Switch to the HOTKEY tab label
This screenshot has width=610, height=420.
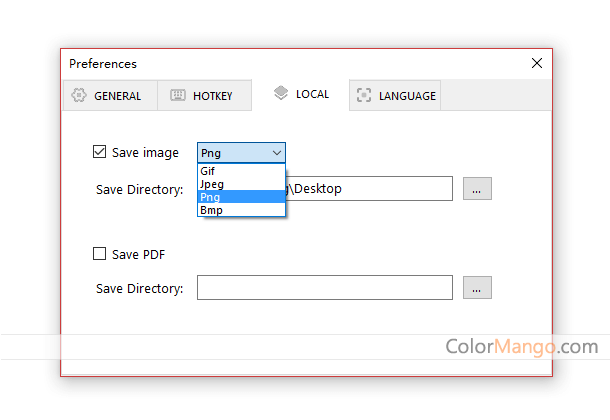(x=212, y=96)
